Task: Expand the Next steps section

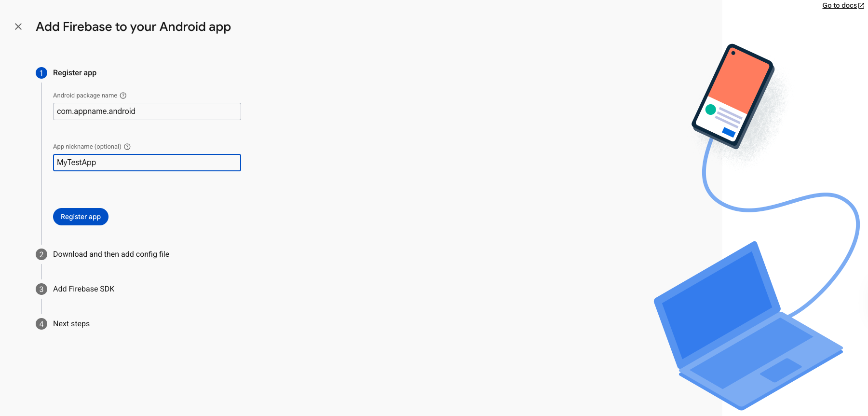Action: [x=71, y=324]
